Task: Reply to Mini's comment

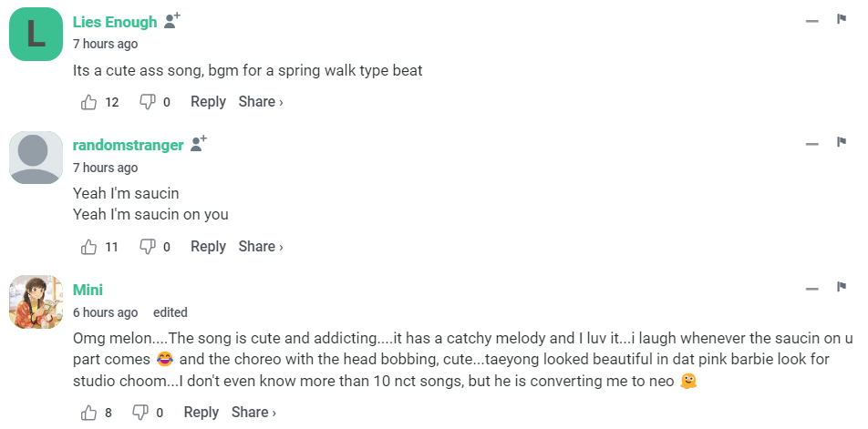Action: pos(201,413)
